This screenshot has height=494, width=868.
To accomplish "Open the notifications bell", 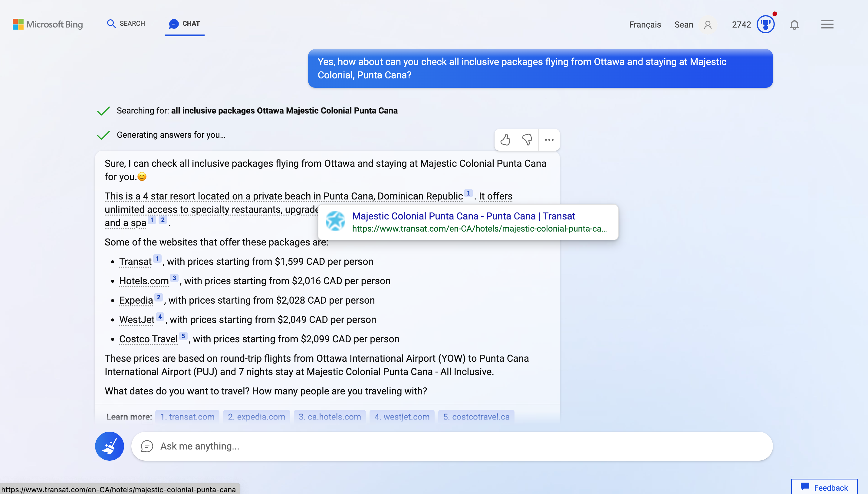I will (794, 25).
